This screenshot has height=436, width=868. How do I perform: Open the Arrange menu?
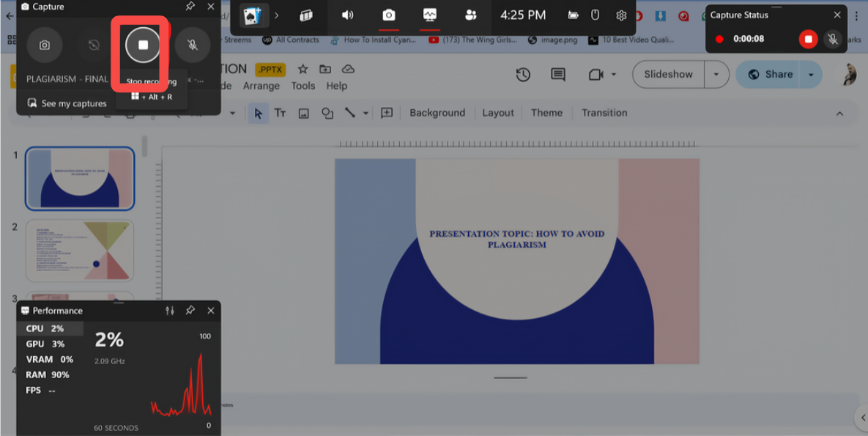click(261, 86)
